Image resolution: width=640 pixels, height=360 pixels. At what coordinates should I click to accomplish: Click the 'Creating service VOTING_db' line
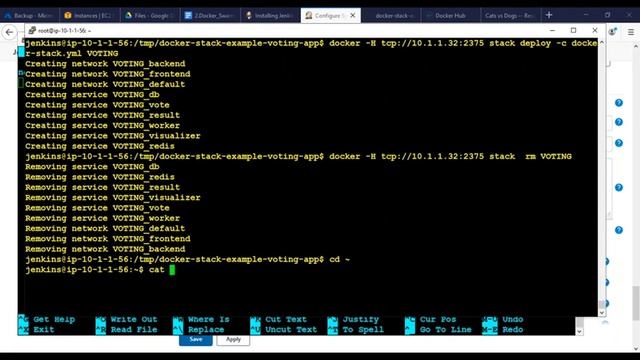[92, 95]
